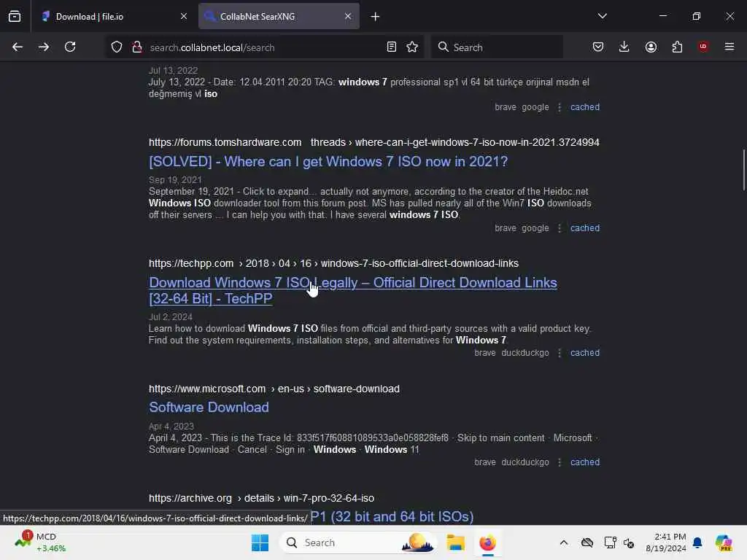Click techpp.com URL breadcrumb
The width and height of the screenshot is (747, 560).
pos(333,263)
